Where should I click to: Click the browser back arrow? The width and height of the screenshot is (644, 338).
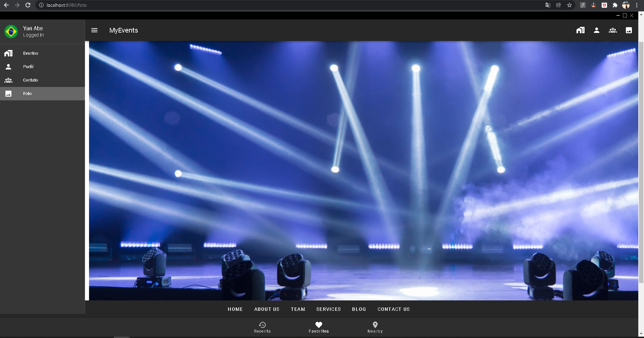coord(6,5)
